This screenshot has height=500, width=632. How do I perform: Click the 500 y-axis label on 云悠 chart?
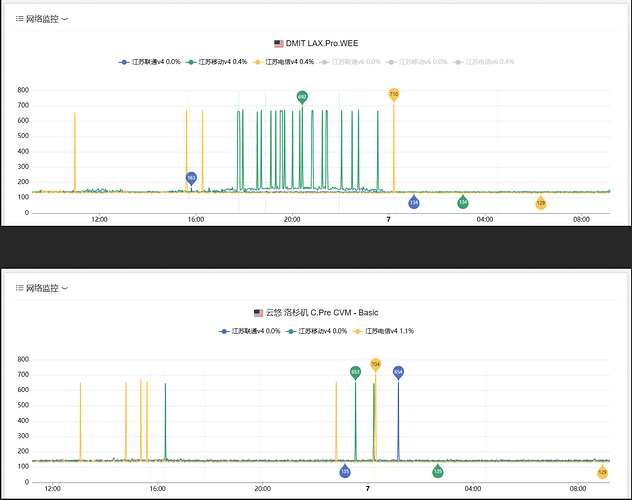coord(23,405)
